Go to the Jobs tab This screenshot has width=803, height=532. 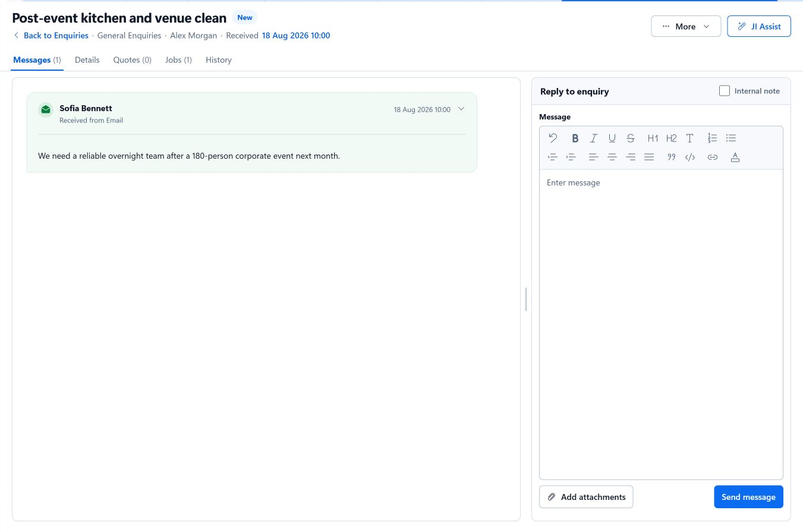pyautogui.click(x=178, y=60)
